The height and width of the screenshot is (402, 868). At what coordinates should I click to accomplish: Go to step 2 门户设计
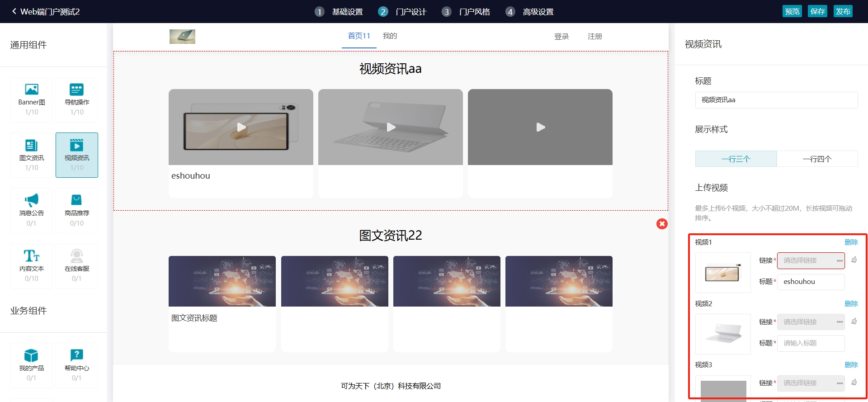(x=402, y=12)
